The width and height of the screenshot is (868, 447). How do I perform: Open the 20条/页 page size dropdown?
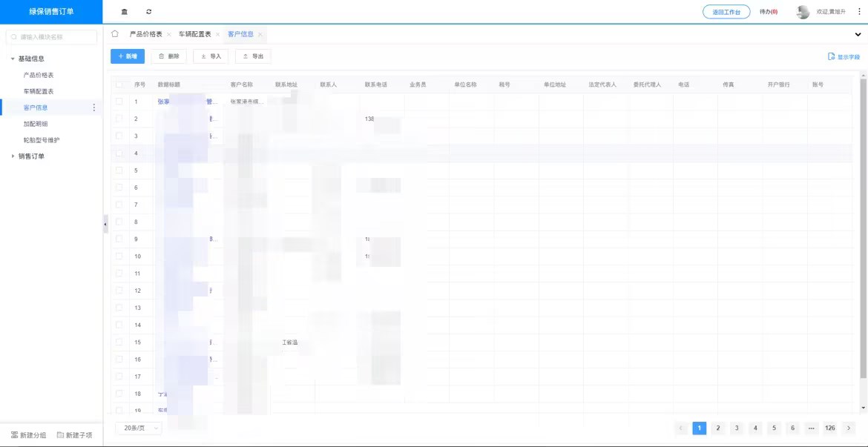[137, 428]
